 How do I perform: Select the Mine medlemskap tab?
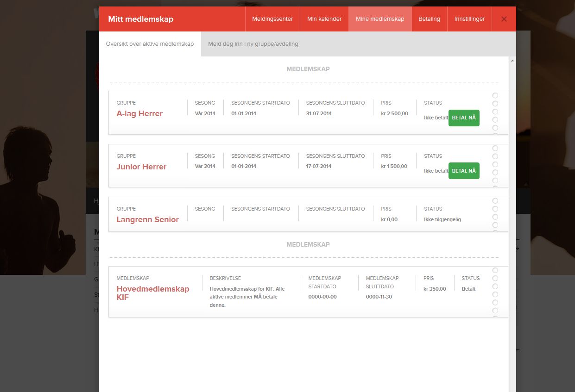[380, 19]
